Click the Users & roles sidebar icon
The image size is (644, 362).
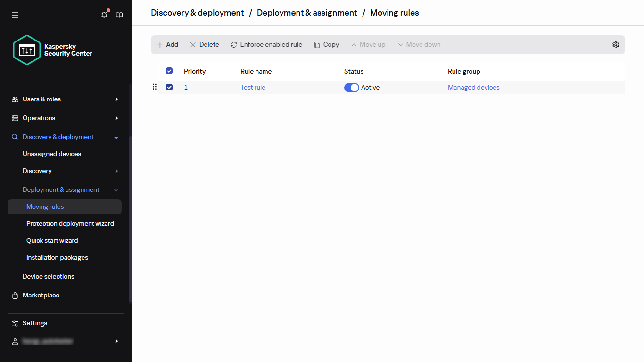(15, 99)
